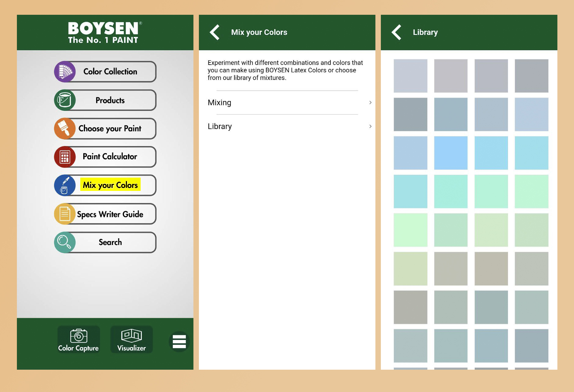Pick the turquoise swatch starting row four

410,191
